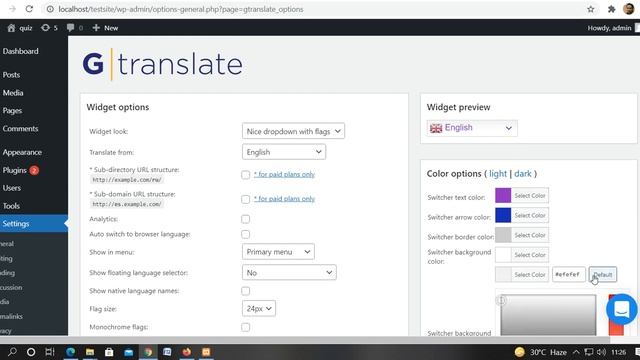Open the Show floating language selector dropdown
Screen dimensions: 640x360
tap(289, 272)
